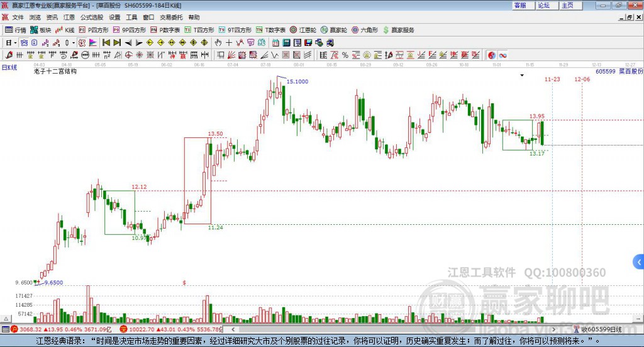Click the horizontal scrollbar right arrow
The image size is (644, 347).
coord(553,329)
